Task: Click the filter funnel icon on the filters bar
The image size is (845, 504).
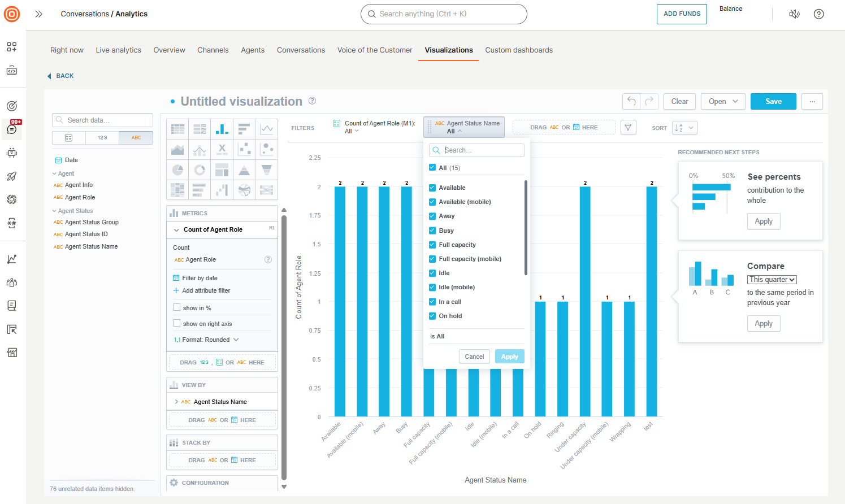Action: (x=628, y=127)
